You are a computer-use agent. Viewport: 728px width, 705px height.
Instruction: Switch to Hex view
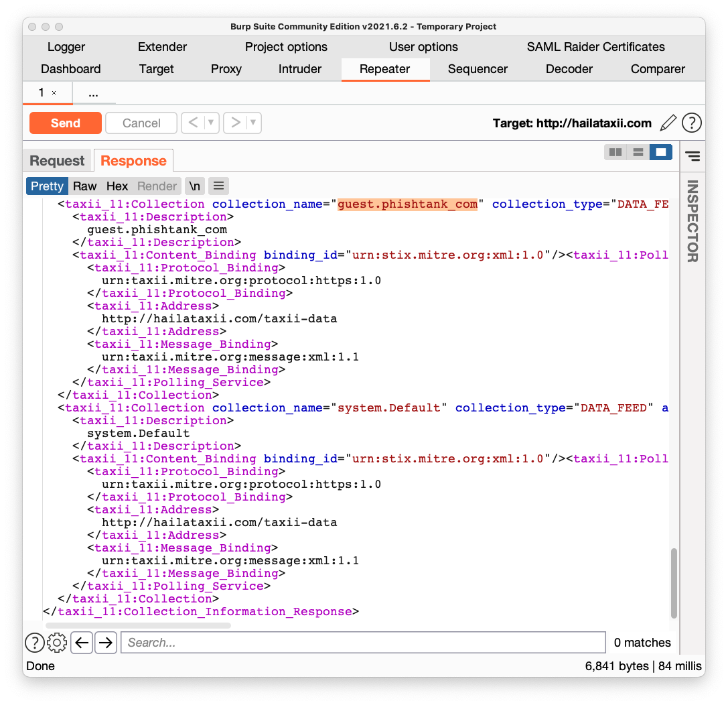[x=117, y=186]
